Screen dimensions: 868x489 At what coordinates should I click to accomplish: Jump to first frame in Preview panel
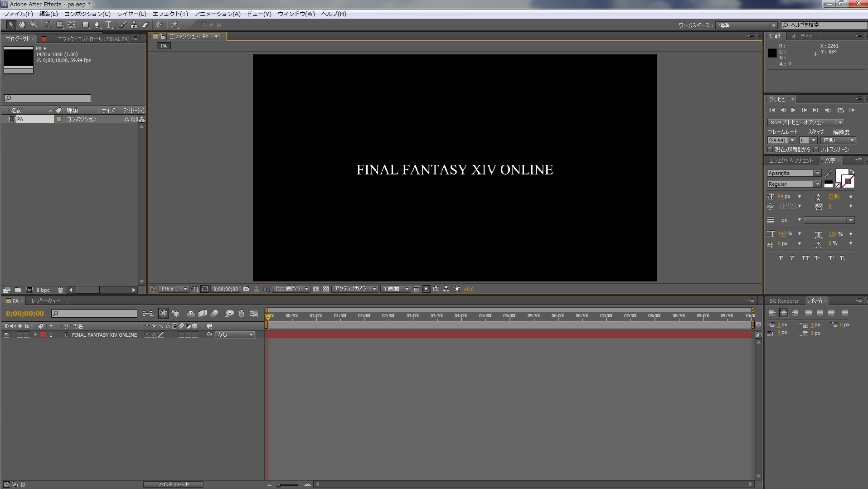coord(772,110)
